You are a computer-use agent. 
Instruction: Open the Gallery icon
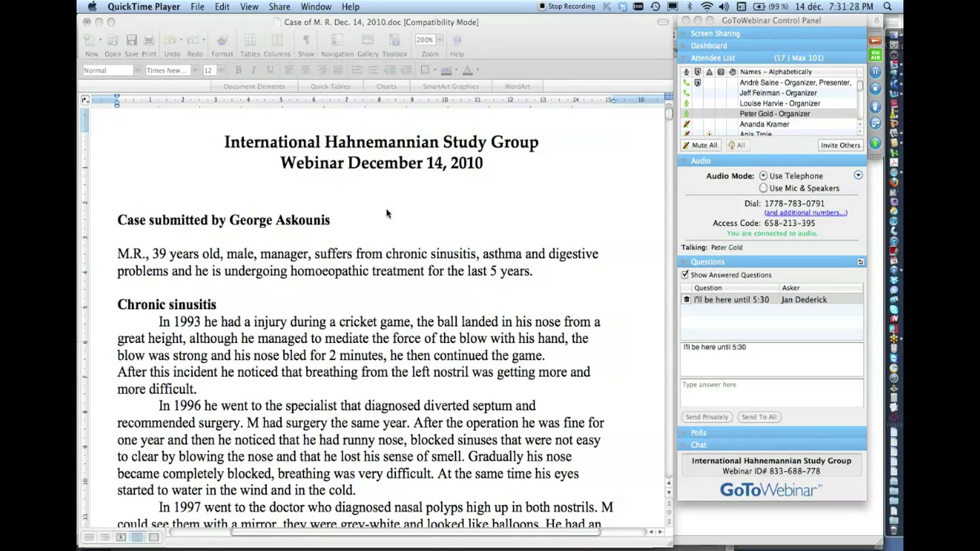(367, 43)
